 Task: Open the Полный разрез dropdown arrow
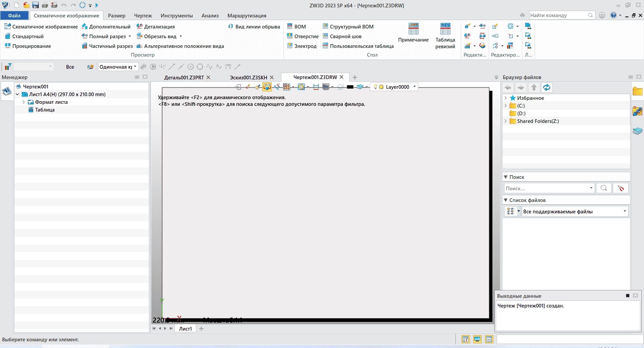click(x=130, y=36)
